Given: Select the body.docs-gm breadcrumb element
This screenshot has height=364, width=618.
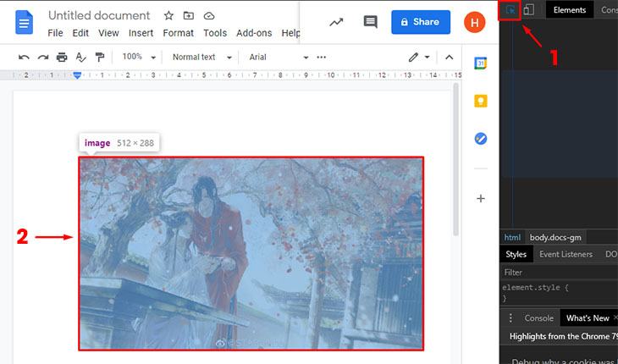Looking at the screenshot, I should (x=555, y=238).
